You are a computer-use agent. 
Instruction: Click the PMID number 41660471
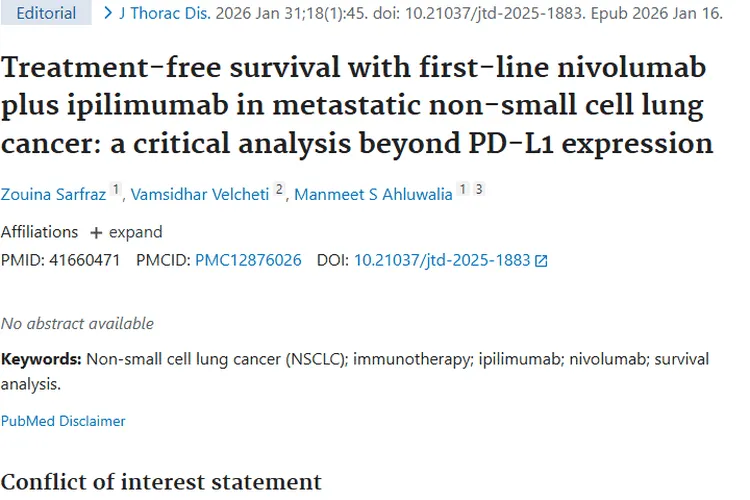click(x=82, y=260)
